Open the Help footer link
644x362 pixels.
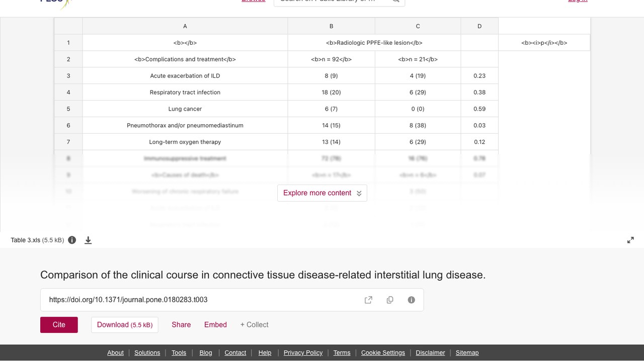(265, 353)
